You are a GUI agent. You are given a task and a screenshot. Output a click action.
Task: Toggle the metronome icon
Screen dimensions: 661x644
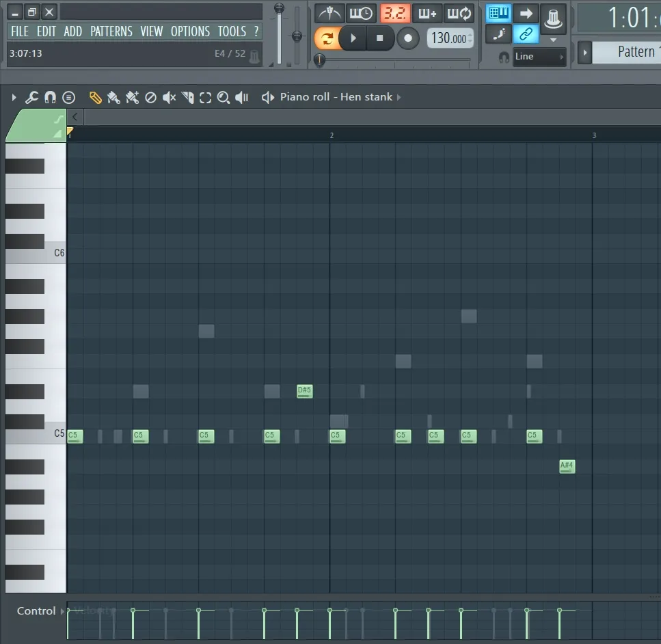click(329, 14)
